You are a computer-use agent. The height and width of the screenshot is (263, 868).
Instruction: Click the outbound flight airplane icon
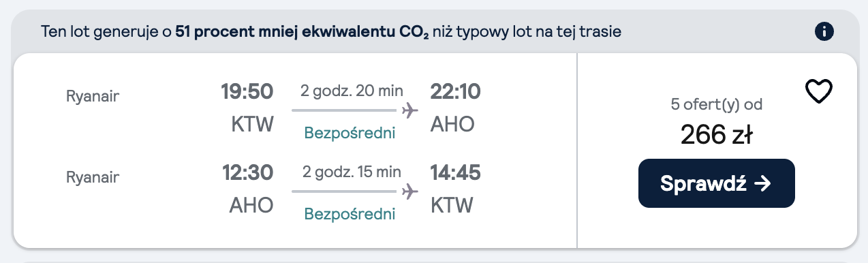pyautogui.click(x=409, y=110)
